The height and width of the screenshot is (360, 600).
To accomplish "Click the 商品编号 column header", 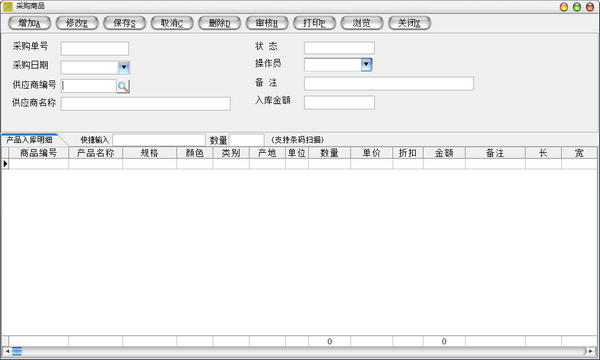I will (x=39, y=153).
